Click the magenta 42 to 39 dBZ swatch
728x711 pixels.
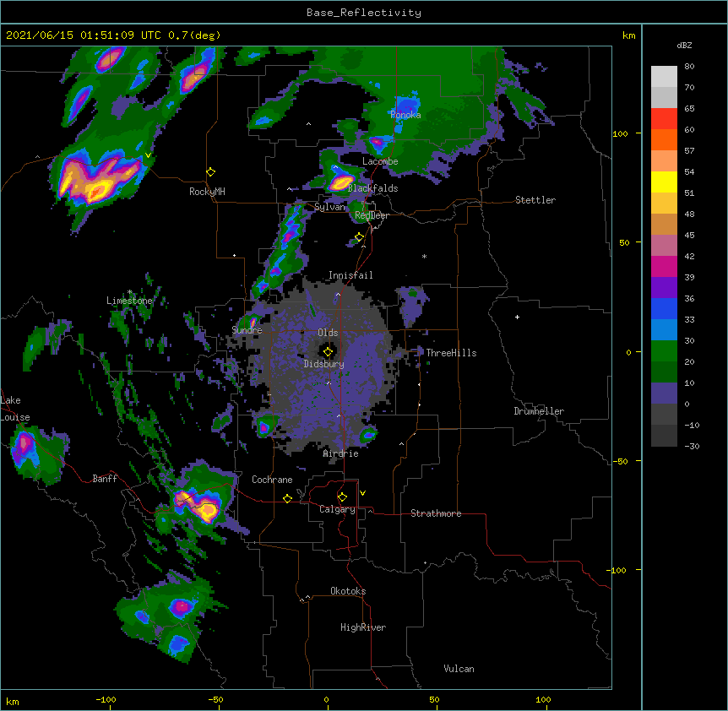click(664, 266)
